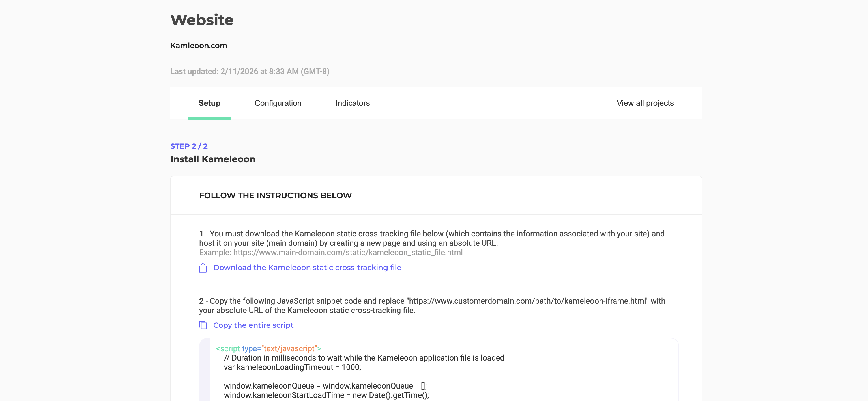Click the Website page heading
This screenshot has width=868, height=401.
pyautogui.click(x=201, y=20)
